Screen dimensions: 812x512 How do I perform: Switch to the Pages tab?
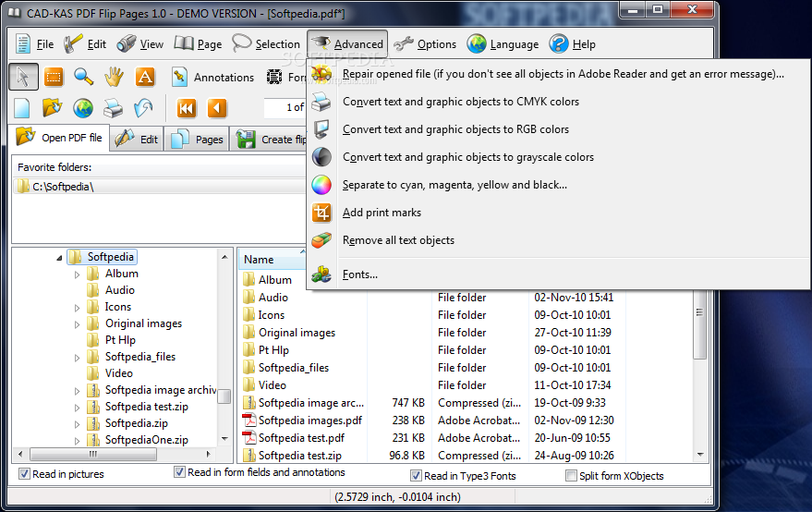click(197, 140)
